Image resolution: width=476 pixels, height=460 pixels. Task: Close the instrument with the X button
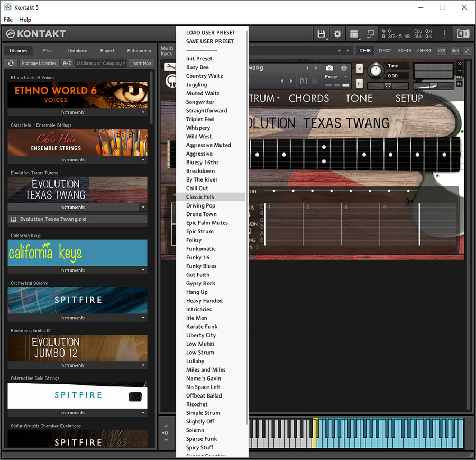click(x=459, y=64)
